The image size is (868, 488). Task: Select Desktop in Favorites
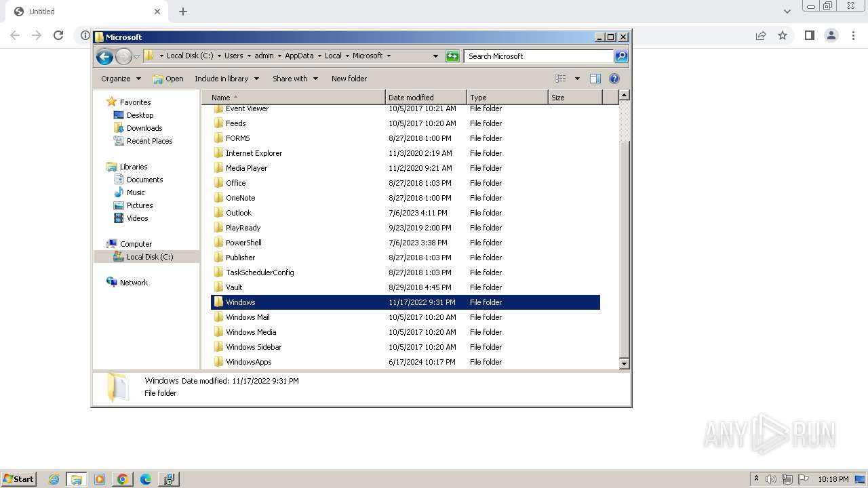[140, 115]
